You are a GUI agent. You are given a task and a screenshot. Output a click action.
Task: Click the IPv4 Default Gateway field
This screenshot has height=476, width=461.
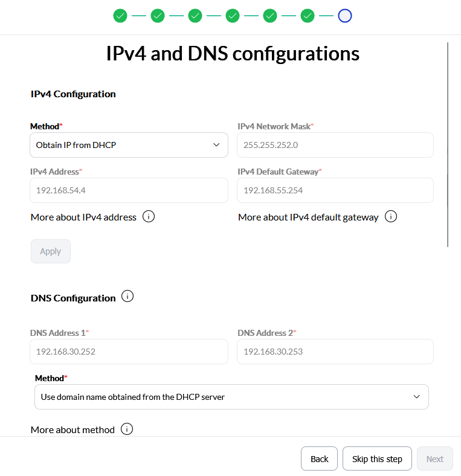click(335, 190)
